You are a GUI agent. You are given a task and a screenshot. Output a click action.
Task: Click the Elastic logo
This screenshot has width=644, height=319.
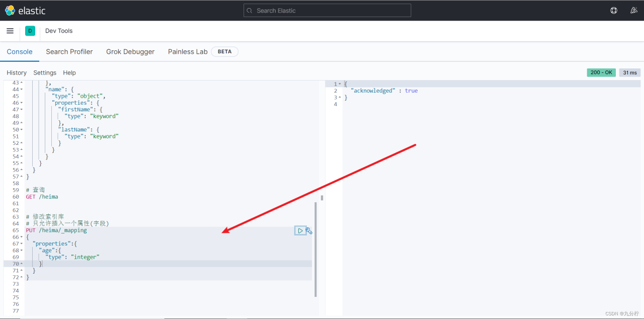click(25, 11)
